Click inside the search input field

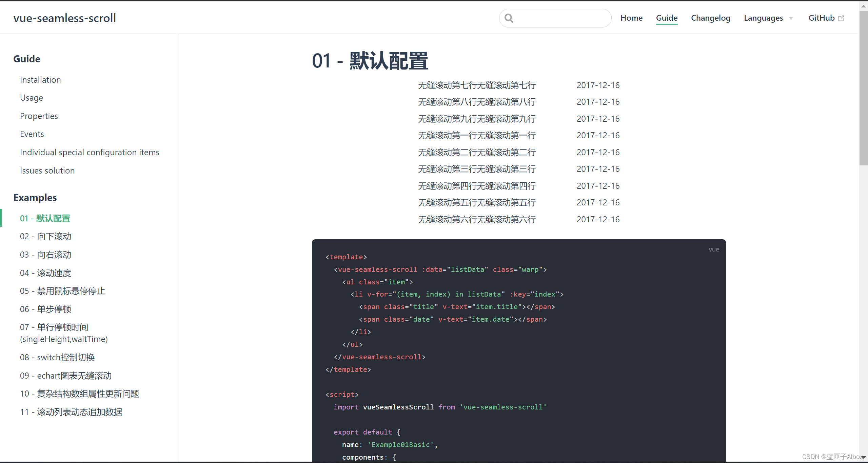[559, 18]
